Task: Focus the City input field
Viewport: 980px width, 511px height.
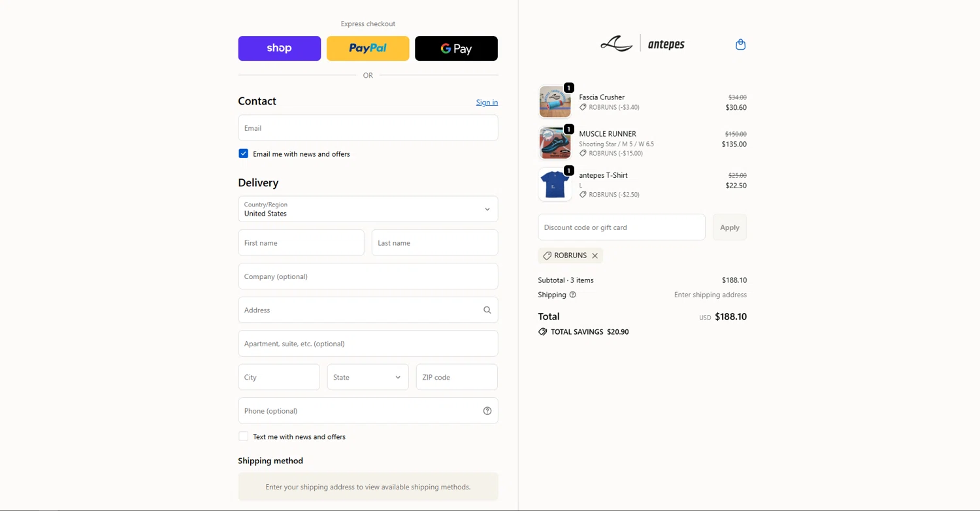Action: [279, 377]
